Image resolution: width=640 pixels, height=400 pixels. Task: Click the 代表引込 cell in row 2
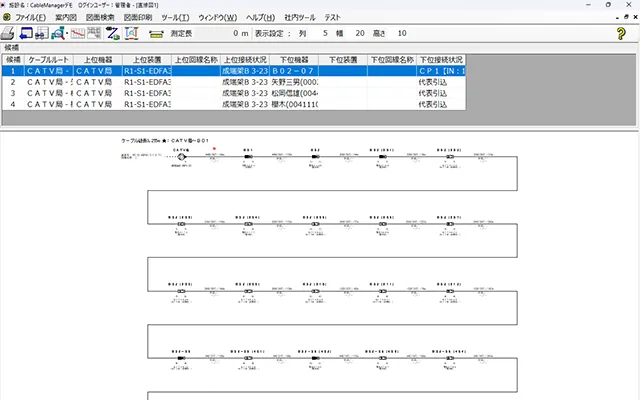coord(441,82)
